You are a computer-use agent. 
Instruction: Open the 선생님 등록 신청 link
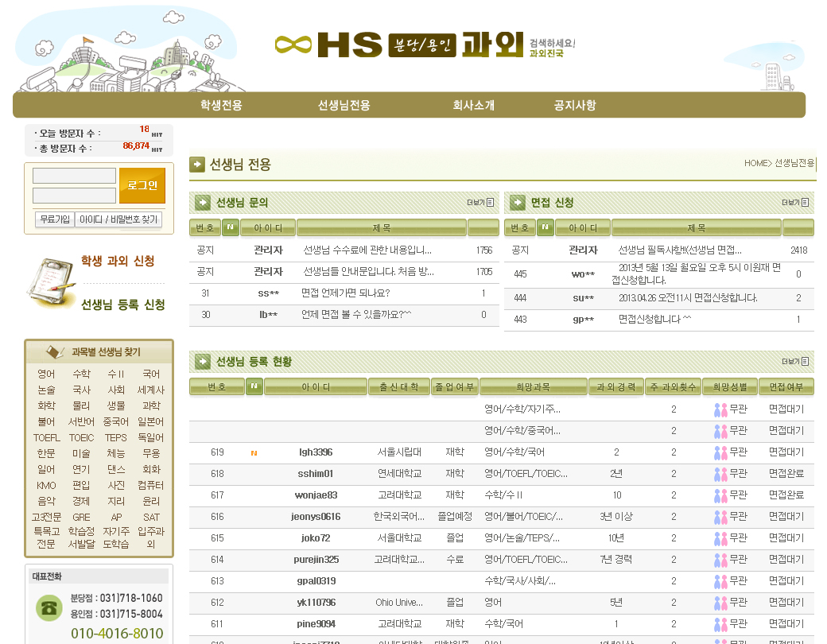pyautogui.click(x=123, y=305)
